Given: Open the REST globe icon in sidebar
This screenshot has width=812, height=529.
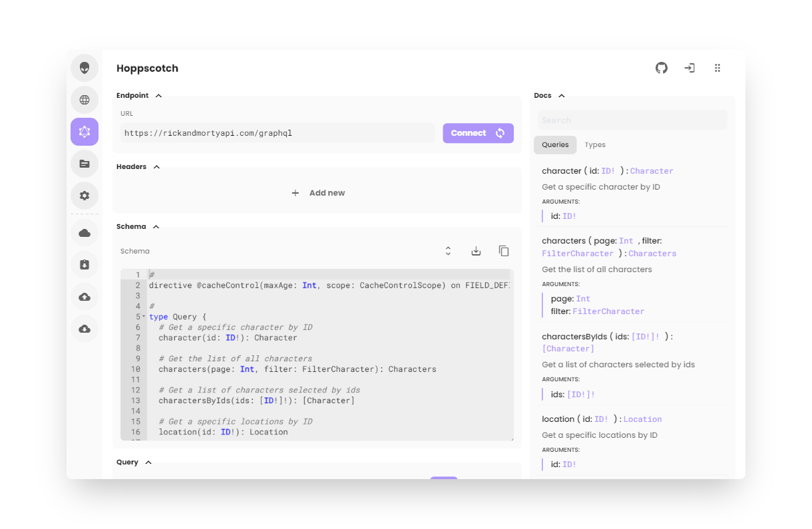Looking at the screenshot, I should click(x=85, y=100).
